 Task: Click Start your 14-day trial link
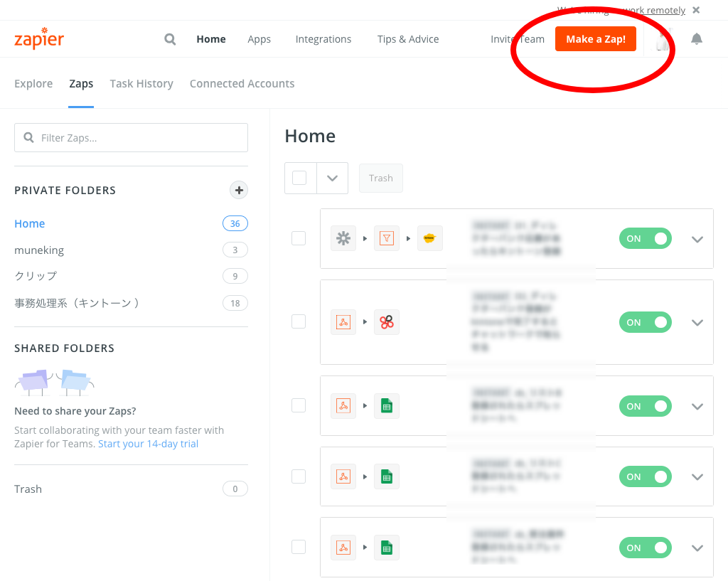tap(148, 444)
